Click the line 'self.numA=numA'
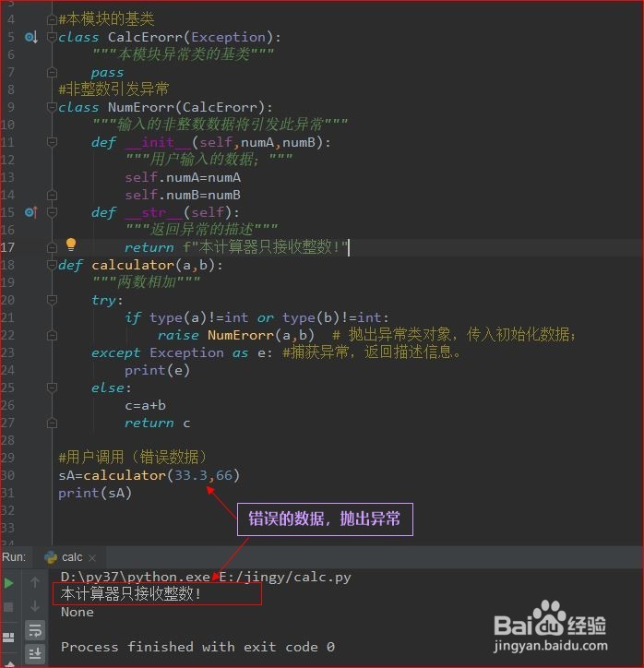 coord(183,178)
